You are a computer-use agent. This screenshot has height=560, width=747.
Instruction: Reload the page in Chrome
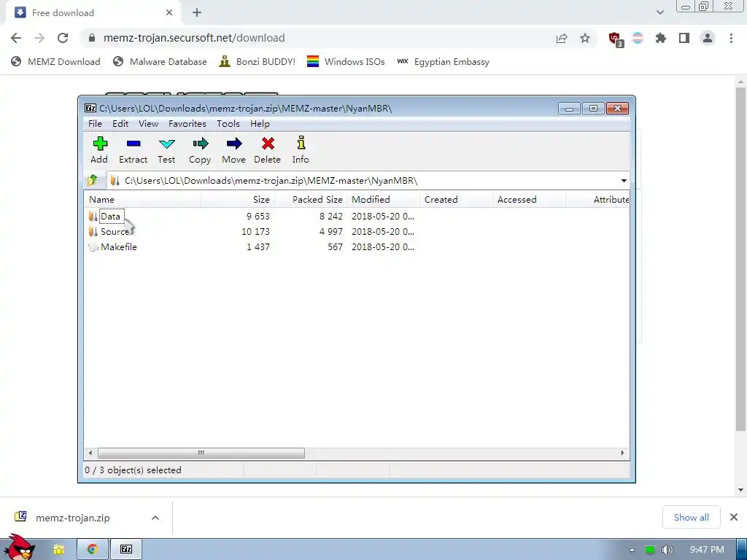[x=63, y=38]
